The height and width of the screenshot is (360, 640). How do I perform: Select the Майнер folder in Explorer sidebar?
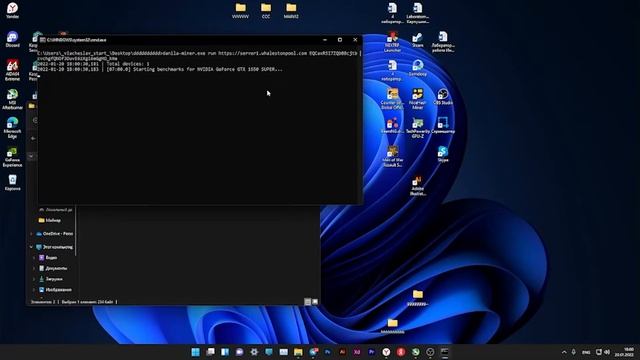50,220
